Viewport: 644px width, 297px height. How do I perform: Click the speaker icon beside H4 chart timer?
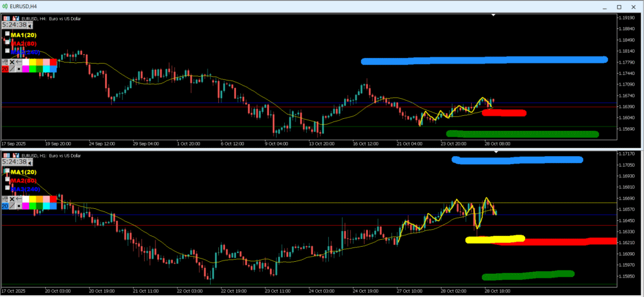30,26
